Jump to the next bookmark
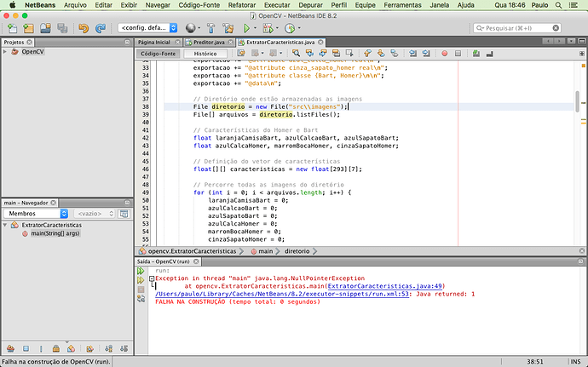The image size is (588, 367). tap(381, 54)
